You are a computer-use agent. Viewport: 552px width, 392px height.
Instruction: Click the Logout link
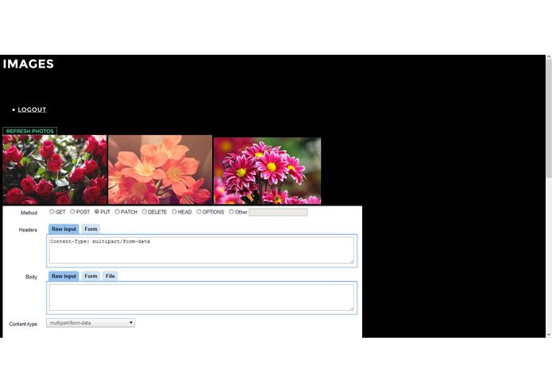pos(32,110)
